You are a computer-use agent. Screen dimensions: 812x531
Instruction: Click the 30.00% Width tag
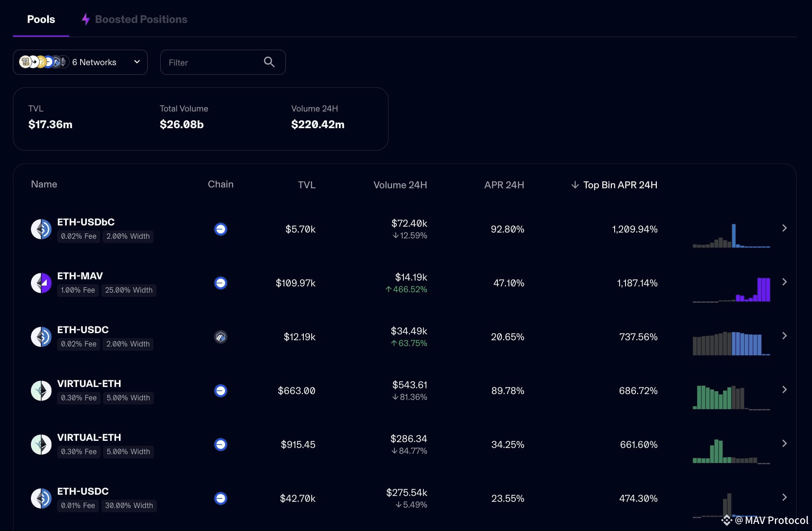point(129,506)
